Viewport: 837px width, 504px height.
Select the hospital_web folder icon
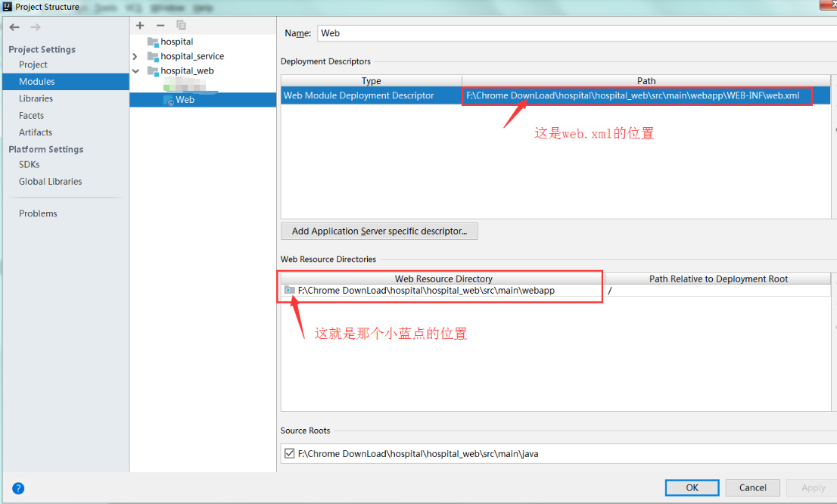click(x=153, y=70)
